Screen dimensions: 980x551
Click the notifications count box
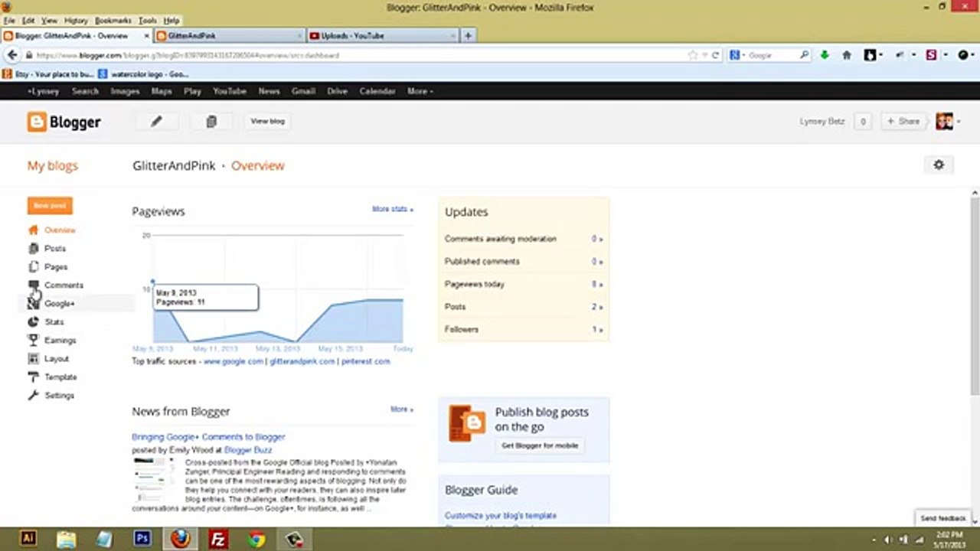coord(863,122)
